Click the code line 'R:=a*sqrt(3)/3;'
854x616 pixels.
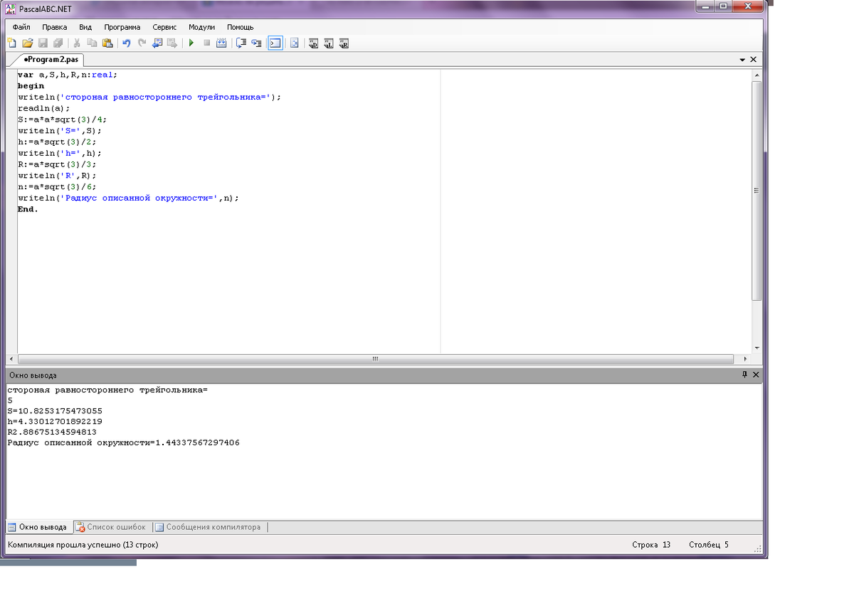point(57,164)
